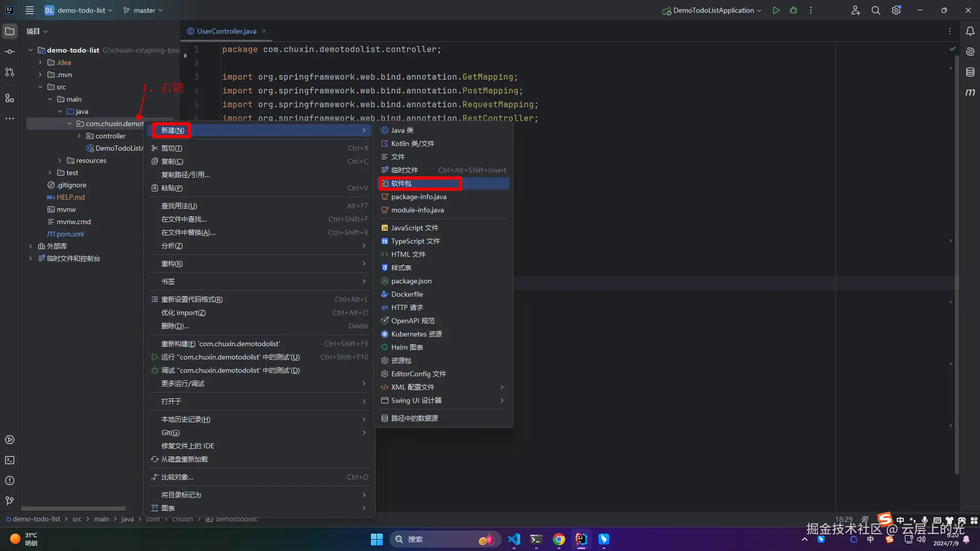Viewport: 980px width, 551px height.
Task: Choose Kotlin 类/文件 from New submenu
Action: (x=444, y=143)
